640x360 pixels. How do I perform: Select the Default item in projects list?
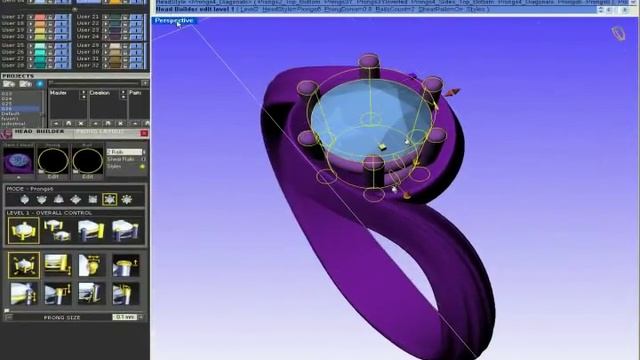click(11, 114)
